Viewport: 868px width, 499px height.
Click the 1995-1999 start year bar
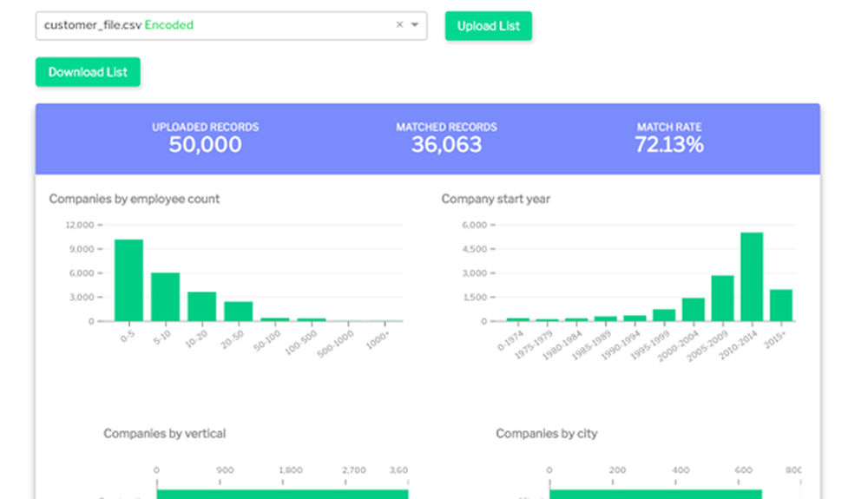[664, 315]
